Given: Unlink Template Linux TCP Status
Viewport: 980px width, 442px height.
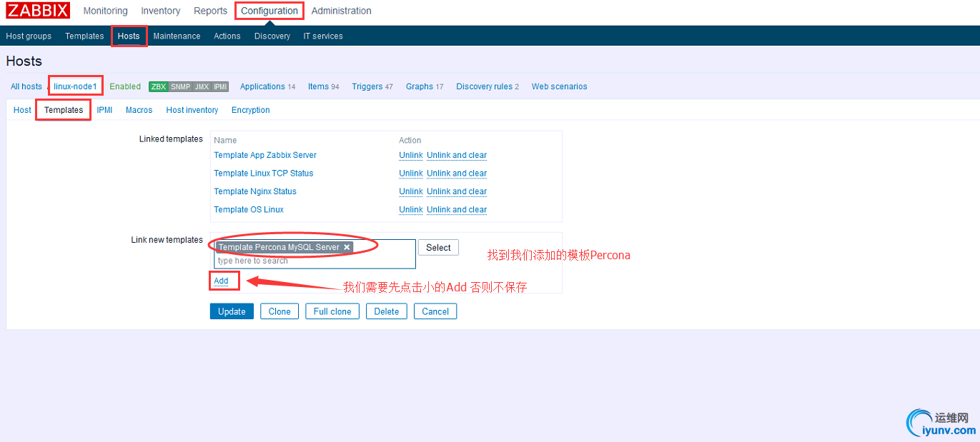Looking at the screenshot, I should [411, 173].
